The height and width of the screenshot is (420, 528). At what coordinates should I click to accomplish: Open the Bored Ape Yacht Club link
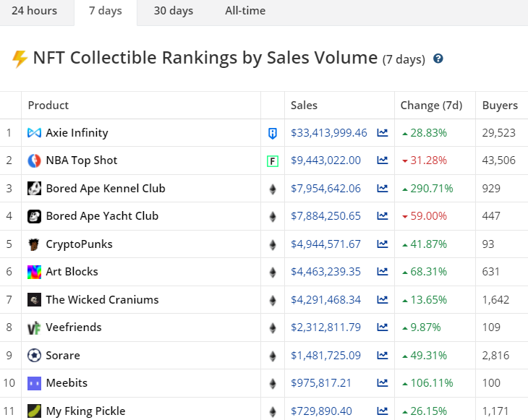(x=102, y=216)
